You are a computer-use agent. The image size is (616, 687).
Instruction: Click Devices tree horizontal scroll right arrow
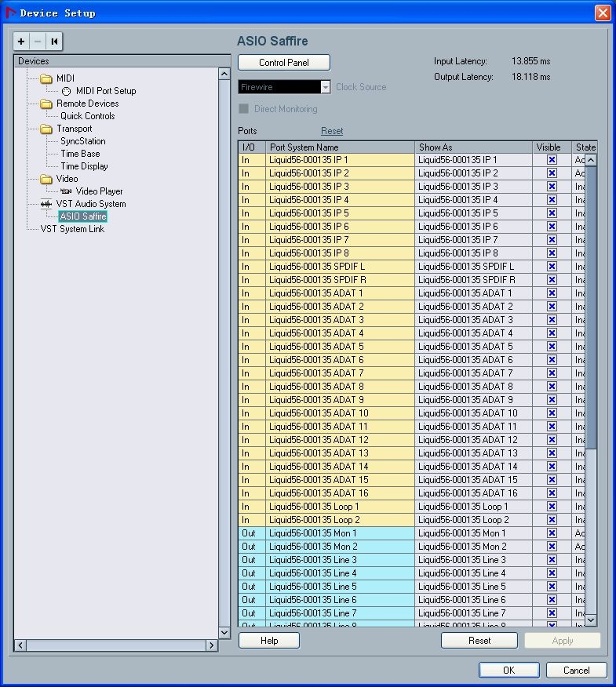point(212,645)
